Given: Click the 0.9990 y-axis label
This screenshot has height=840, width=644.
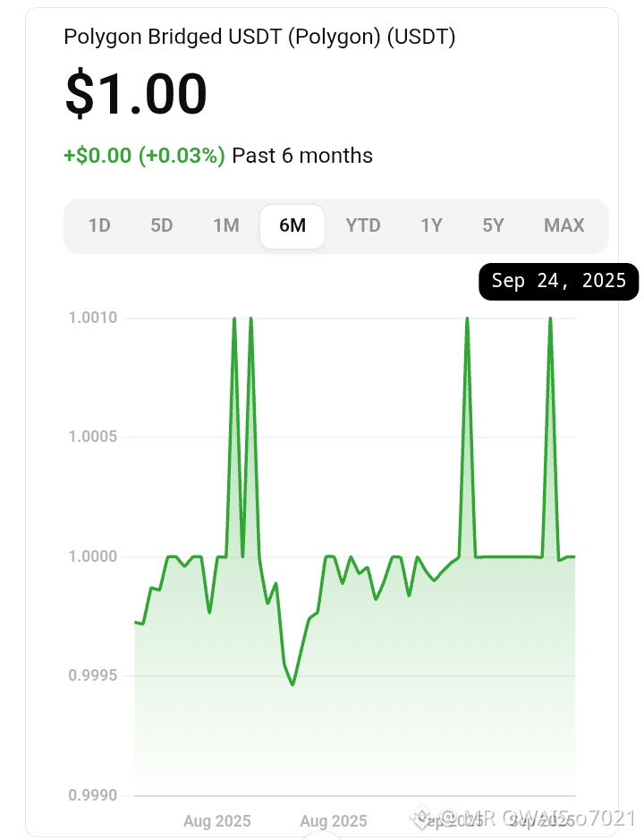Looking at the screenshot, I should tap(93, 795).
